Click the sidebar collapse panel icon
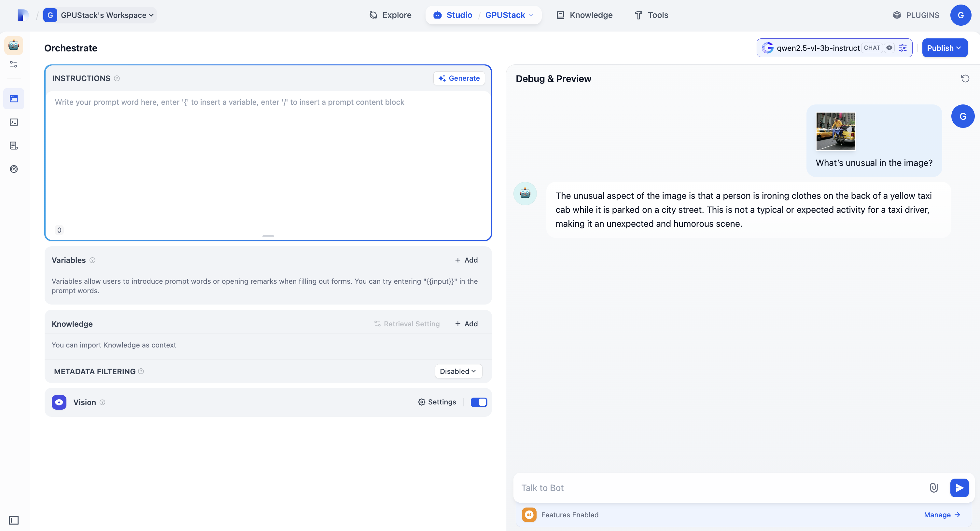 pyautogui.click(x=14, y=520)
